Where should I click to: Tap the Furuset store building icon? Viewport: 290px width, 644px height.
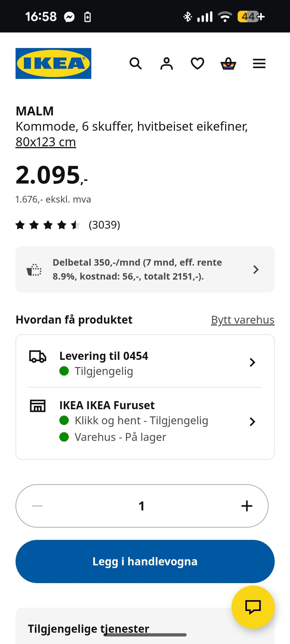click(x=37, y=405)
